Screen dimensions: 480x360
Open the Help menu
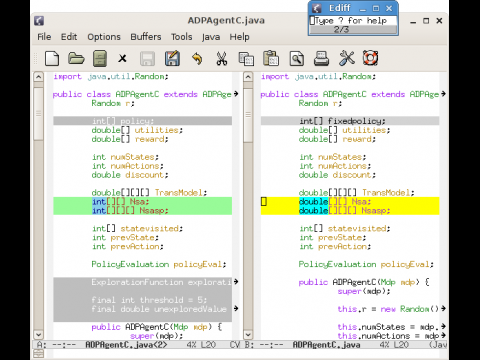[239, 37]
